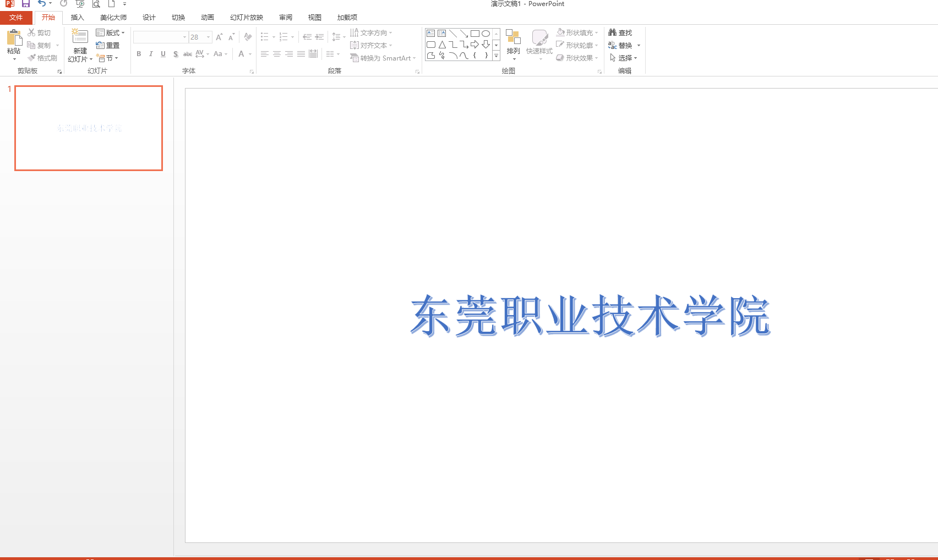Pick the right arrow shape

(475, 45)
